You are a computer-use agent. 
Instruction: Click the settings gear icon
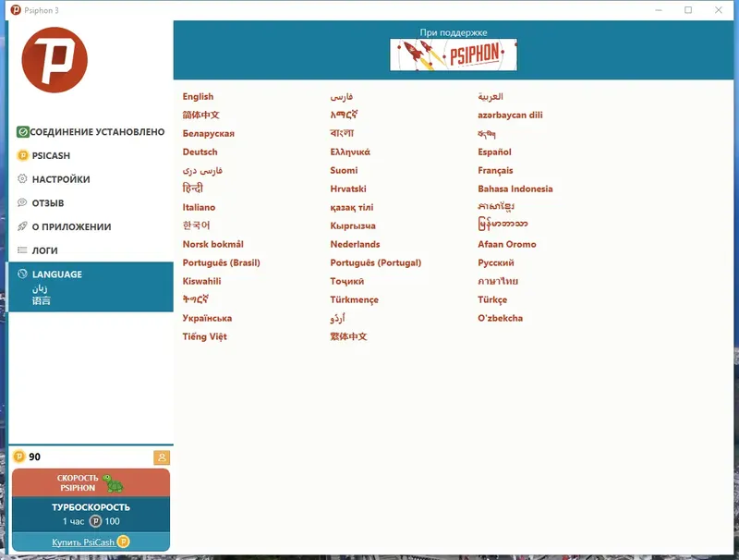click(x=22, y=178)
